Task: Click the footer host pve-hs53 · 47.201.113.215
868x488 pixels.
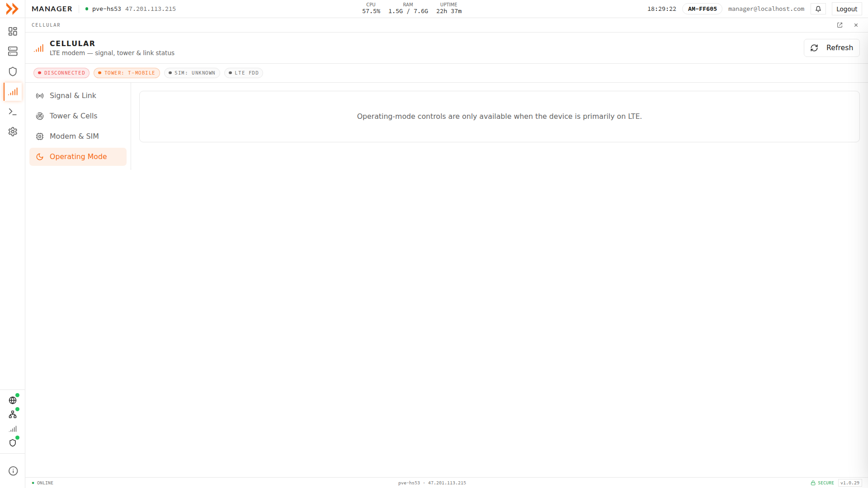Action: pos(432,483)
